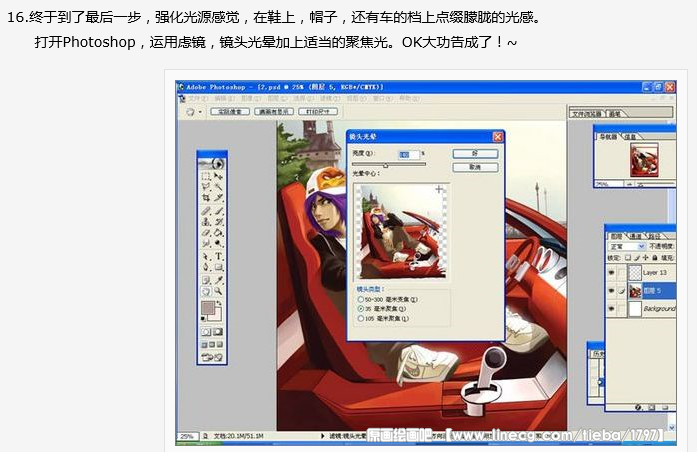Open the blend mode 正常 dropdown
Screen dimensions: 697x452
pyautogui.click(x=627, y=246)
